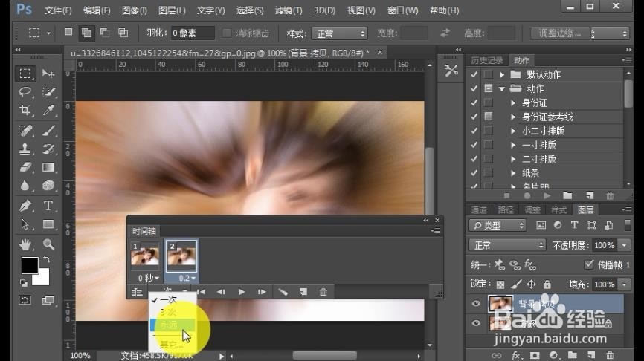Hide the 背景 拷贝 layer

tap(476, 304)
